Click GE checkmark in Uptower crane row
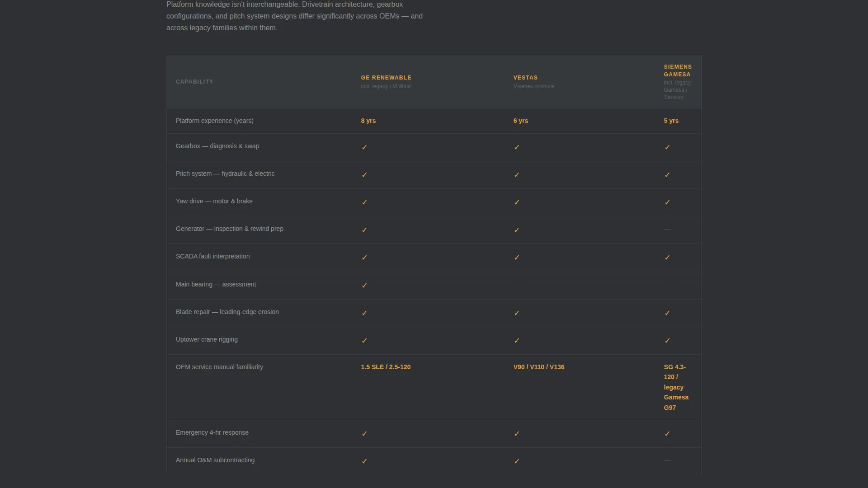The height and width of the screenshot is (488, 868). click(x=364, y=341)
